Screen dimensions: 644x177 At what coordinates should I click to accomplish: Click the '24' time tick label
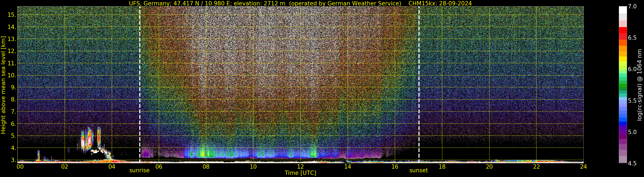(x=583, y=166)
